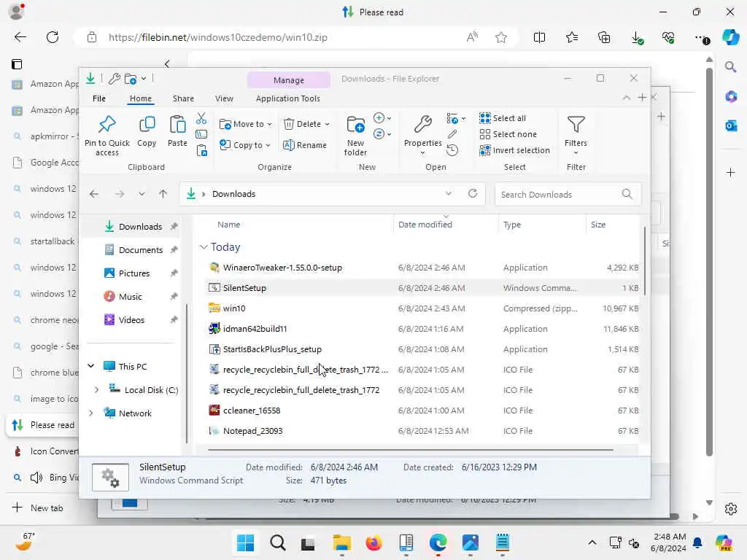Viewport: 747px width, 560px height.
Task: Select the Home ribbon tab
Action: click(x=141, y=98)
